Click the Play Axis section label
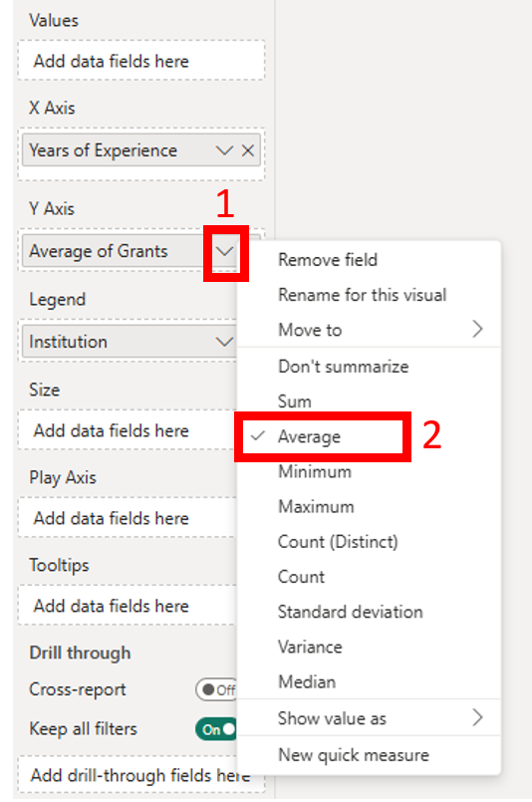This screenshot has height=802, width=532. pyautogui.click(x=63, y=478)
